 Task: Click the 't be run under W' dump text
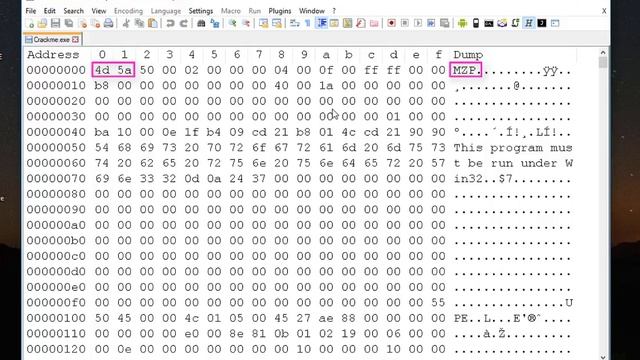pyautogui.click(x=513, y=163)
